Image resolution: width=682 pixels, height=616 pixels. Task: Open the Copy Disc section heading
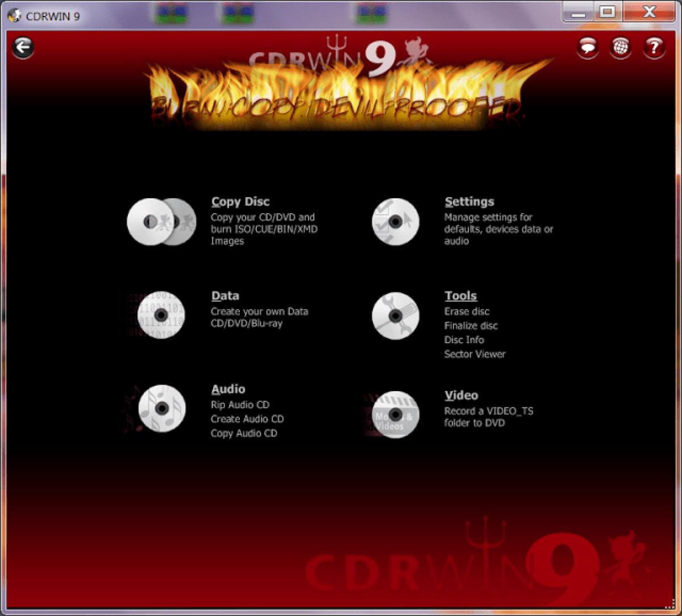(240, 201)
